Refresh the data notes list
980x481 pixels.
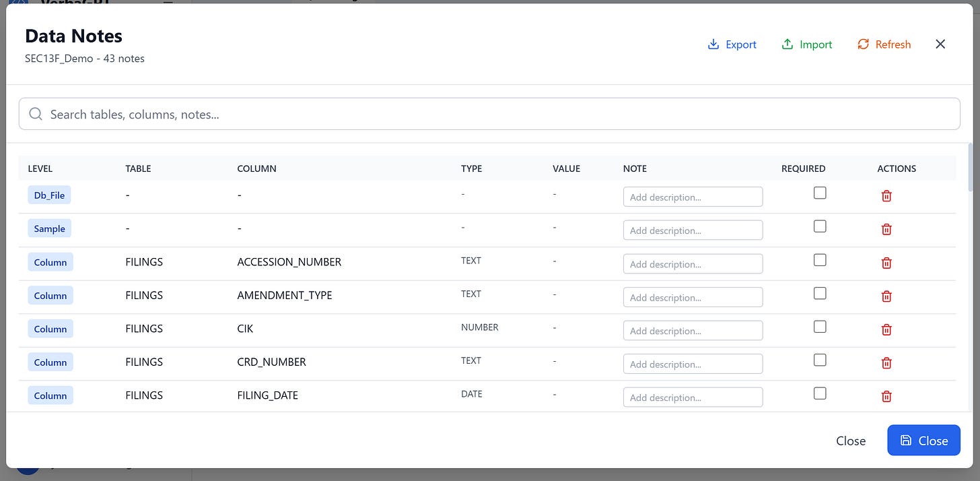(x=884, y=44)
